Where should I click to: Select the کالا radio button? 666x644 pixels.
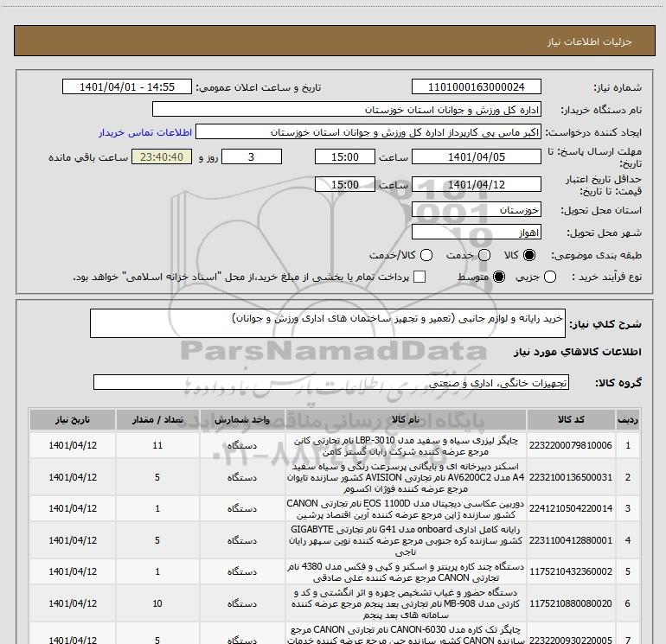pos(529,255)
